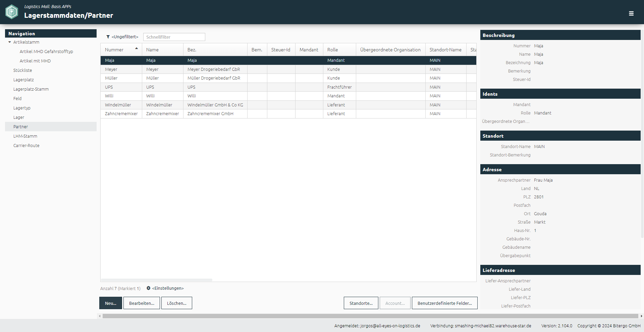Select the Zahncrememixer GmbH row
This screenshot has height=332, width=644.
[288, 114]
